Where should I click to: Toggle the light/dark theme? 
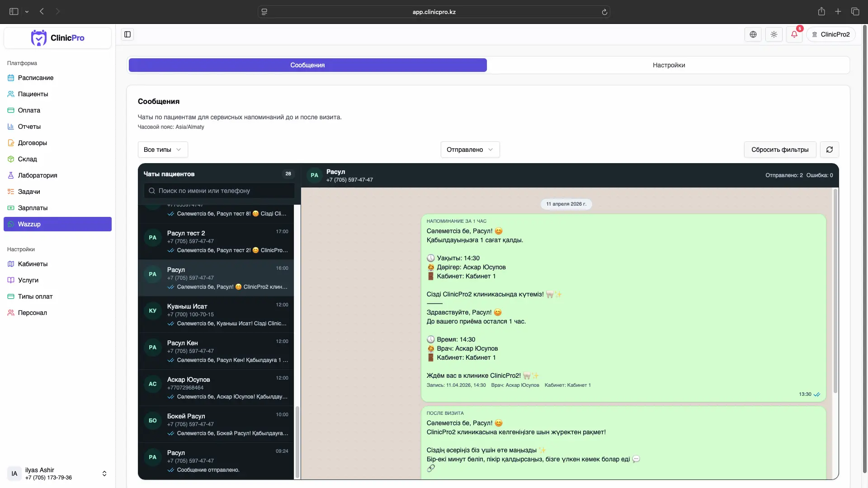pyautogui.click(x=774, y=34)
